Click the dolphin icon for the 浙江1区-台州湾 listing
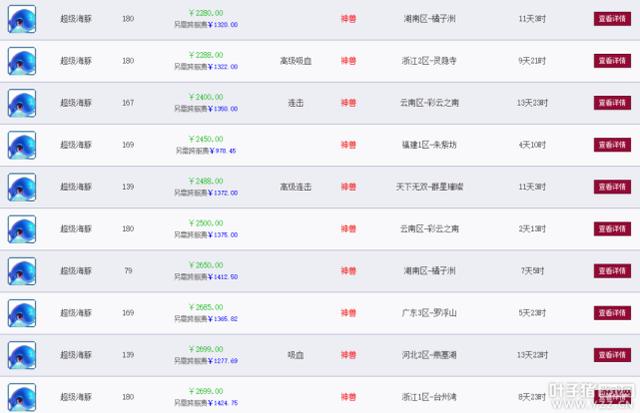The image size is (640, 413). click(22, 397)
